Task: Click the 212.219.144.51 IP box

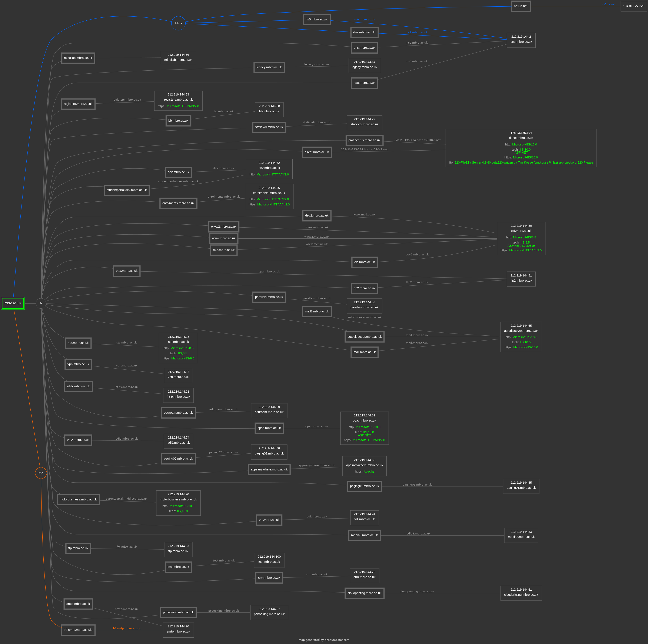Action: [x=364, y=428]
